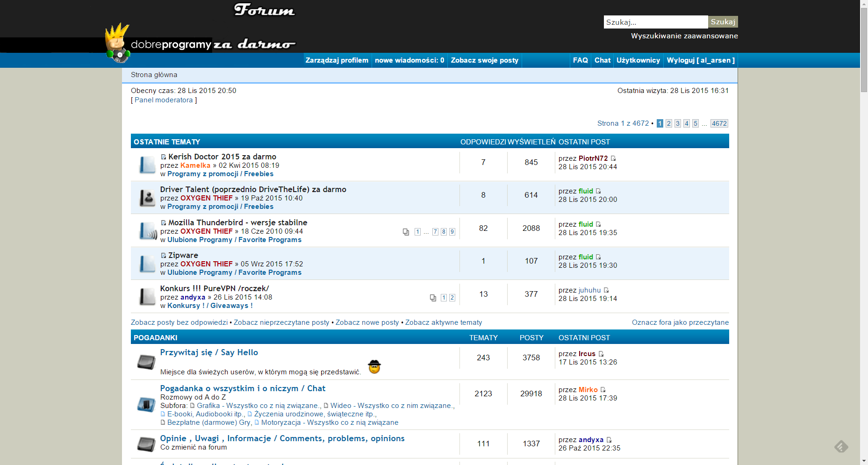This screenshot has width=868, height=465.
Task: Click topic icon for Driver Talent thread
Action: [147, 198]
